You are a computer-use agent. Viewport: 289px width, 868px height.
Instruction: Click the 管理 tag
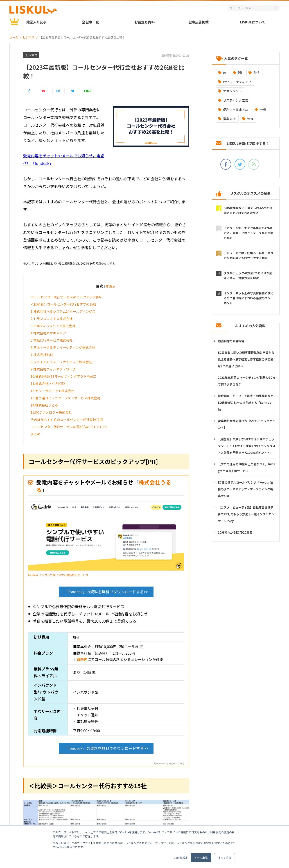click(248, 119)
